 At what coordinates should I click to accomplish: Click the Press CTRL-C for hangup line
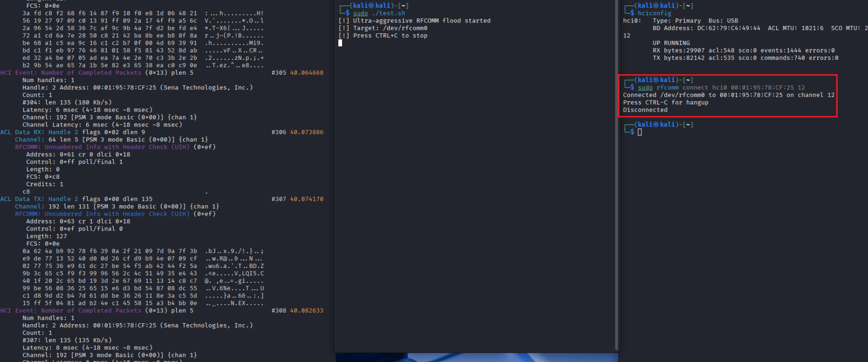665,103
